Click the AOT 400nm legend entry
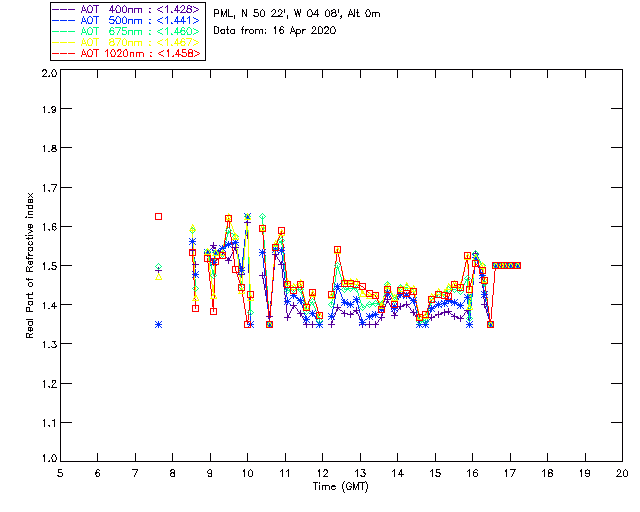The image size is (640, 512). (127, 9)
